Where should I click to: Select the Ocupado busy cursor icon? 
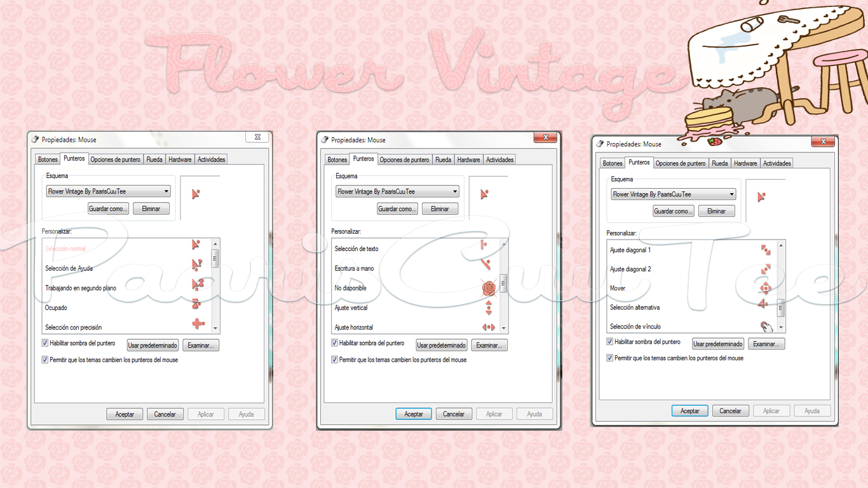pyautogui.click(x=197, y=305)
